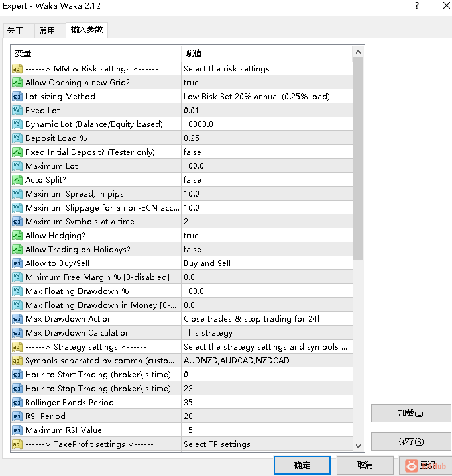Click the help question mark in title bar
Viewport: 452px width, 476px height.
417,5
